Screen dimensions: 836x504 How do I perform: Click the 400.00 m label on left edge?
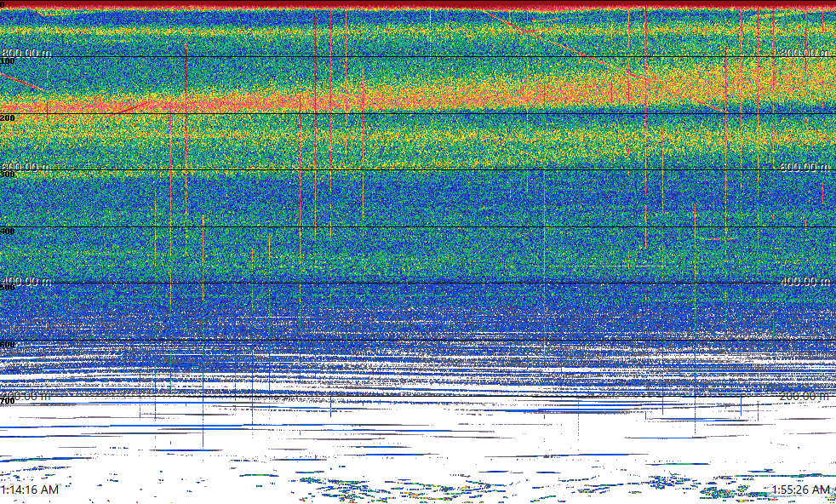point(26,281)
